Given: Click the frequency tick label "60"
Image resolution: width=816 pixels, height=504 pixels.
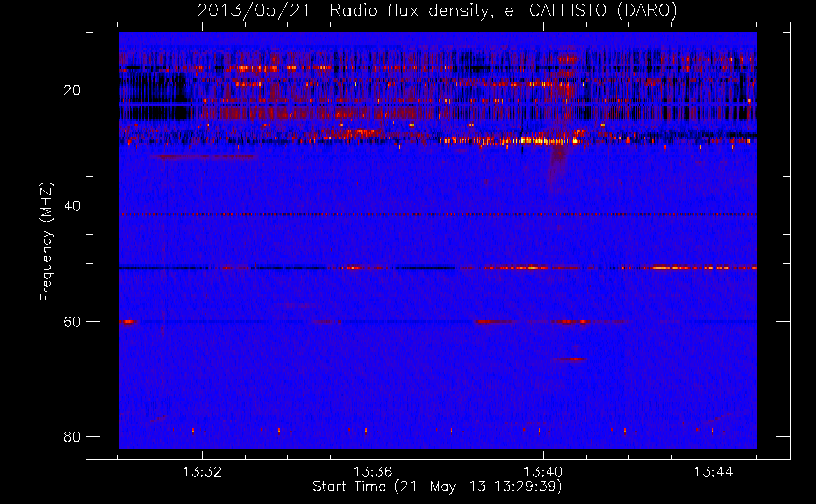Looking at the screenshot, I should coord(72,321).
